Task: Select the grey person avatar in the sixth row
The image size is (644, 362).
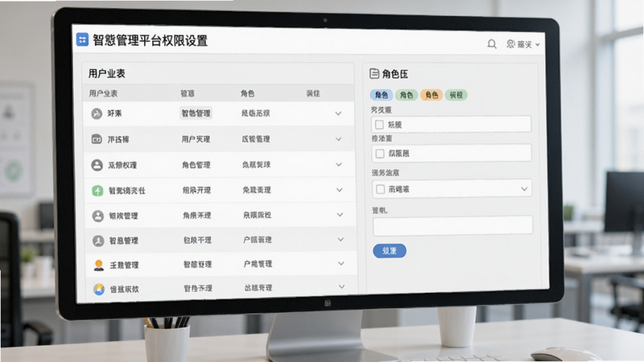Action: click(98, 241)
